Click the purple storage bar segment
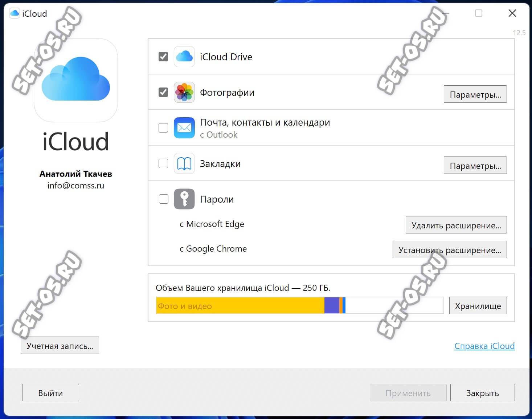This screenshot has width=532, height=419. (332, 305)
